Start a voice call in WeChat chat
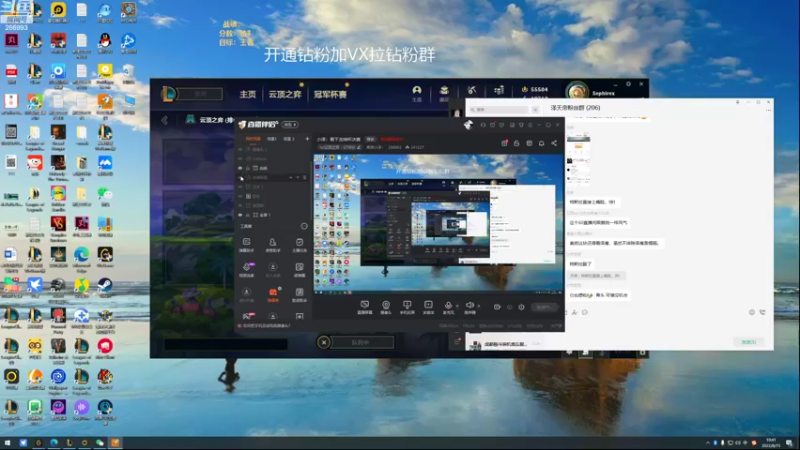 pos(762,312)
